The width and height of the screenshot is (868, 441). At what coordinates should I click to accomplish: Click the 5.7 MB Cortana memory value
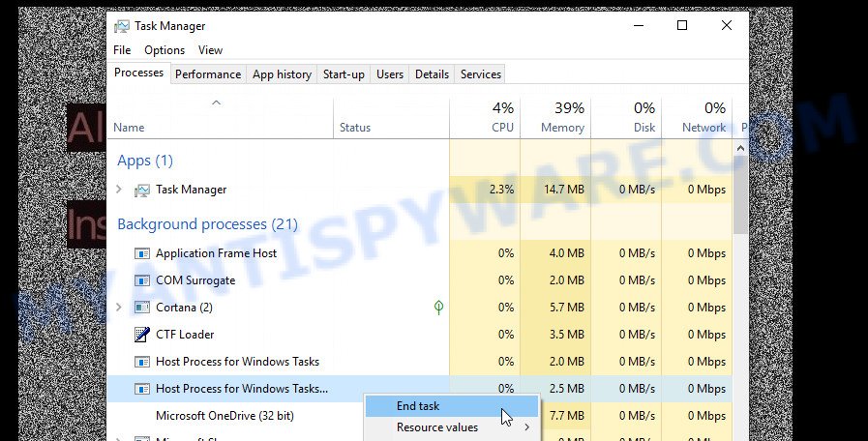point(567,308)
